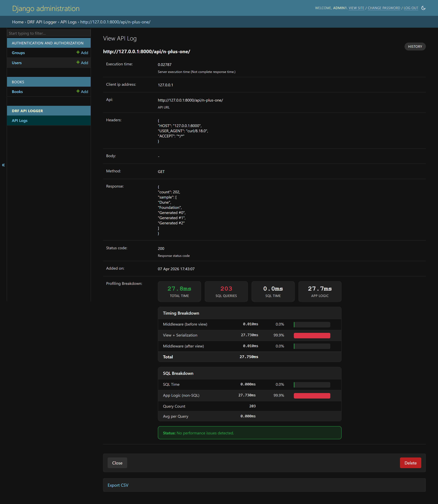Click the Change Password link
Screen dimensions: 438x504
[x=384, y=8]
